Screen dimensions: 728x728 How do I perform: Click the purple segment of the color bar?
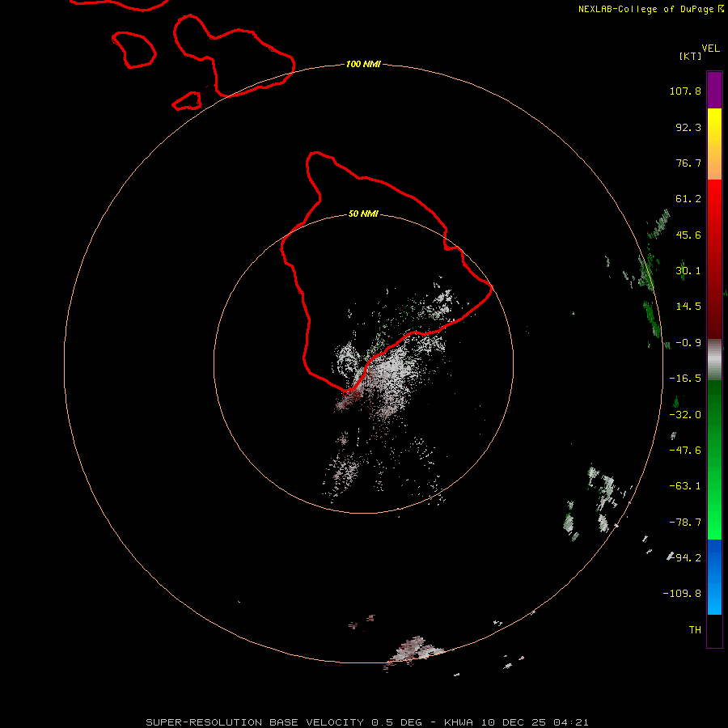714,91
